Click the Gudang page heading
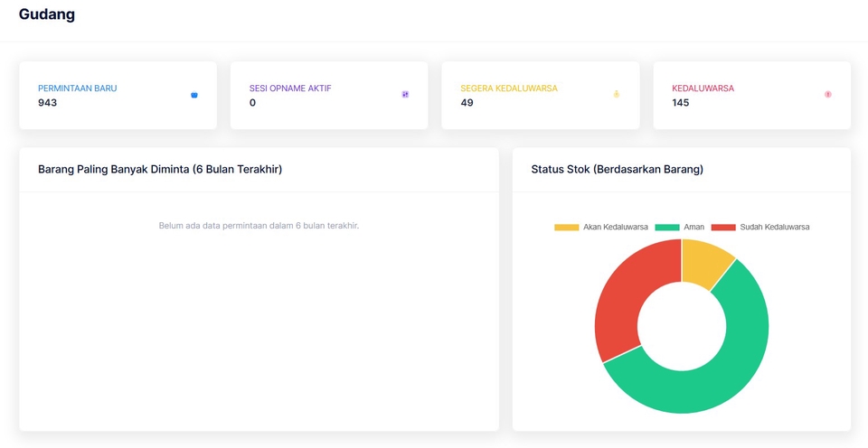Screen dimensions: 868x448 pyautogui.click(x=47, y=14)
